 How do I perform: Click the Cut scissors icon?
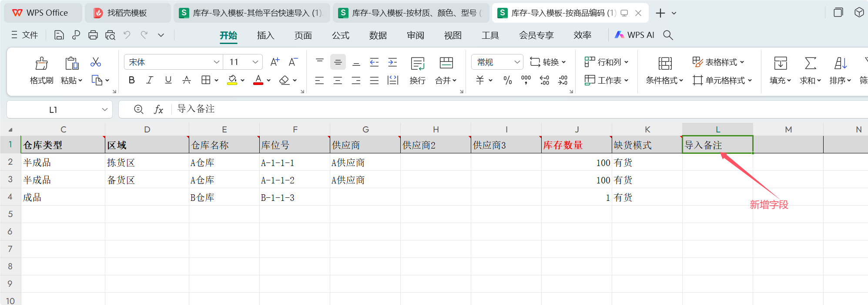tap(95, 62)
